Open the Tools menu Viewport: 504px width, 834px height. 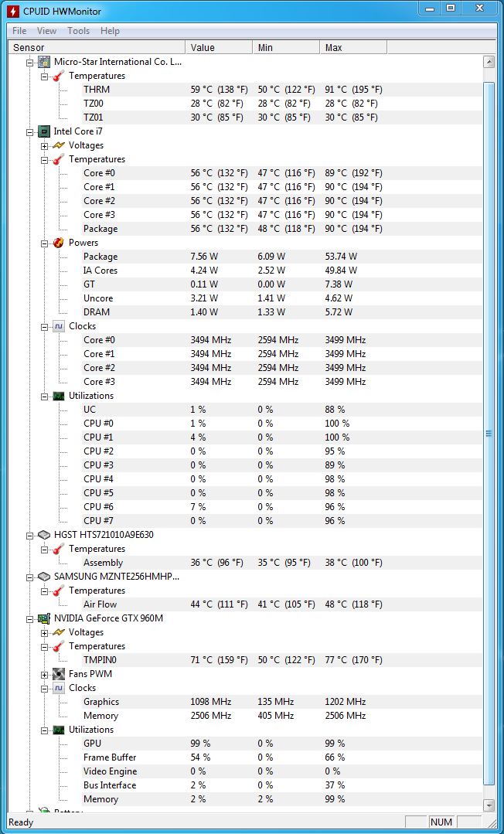pyautogui.click(x=78, y=31)
